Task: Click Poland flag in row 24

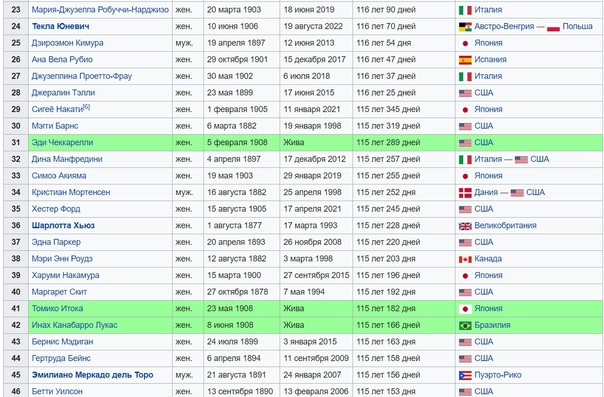Action: pos(553,27)
